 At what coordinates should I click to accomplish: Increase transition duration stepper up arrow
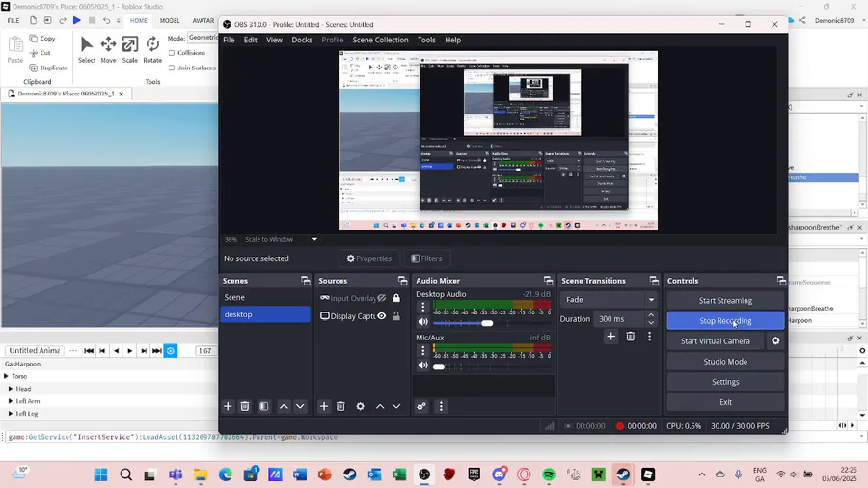(651, 315)
